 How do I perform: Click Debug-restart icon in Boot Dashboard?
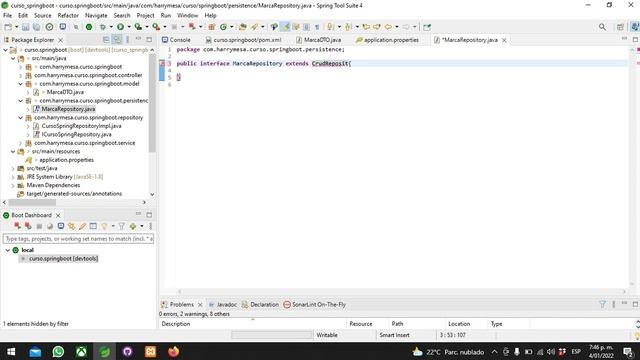[28, 226]
